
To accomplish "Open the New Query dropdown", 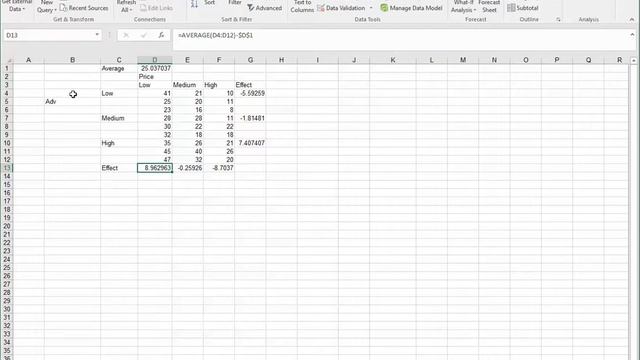I will coord(47,6).
